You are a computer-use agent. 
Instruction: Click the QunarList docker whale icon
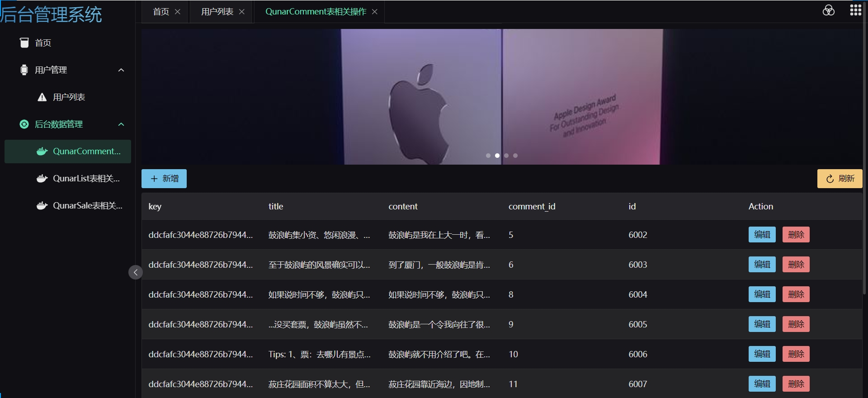tap(42, 178)
